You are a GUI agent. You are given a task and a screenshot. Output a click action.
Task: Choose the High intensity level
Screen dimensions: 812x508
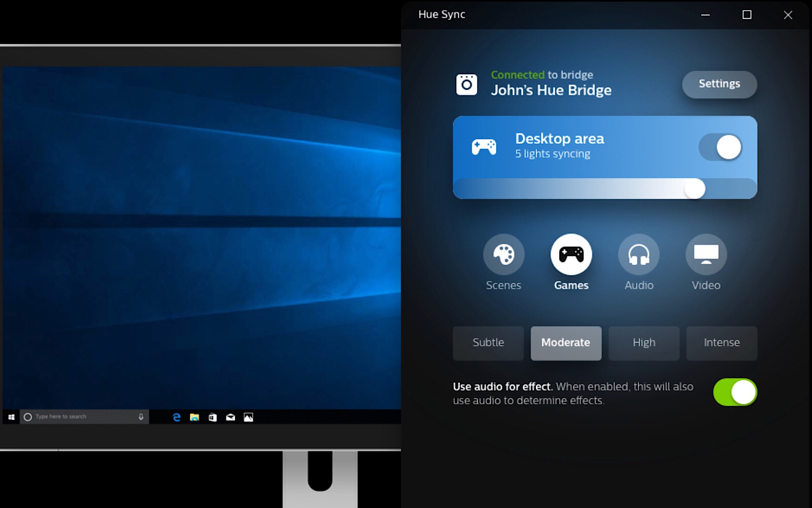pos(644,343)
